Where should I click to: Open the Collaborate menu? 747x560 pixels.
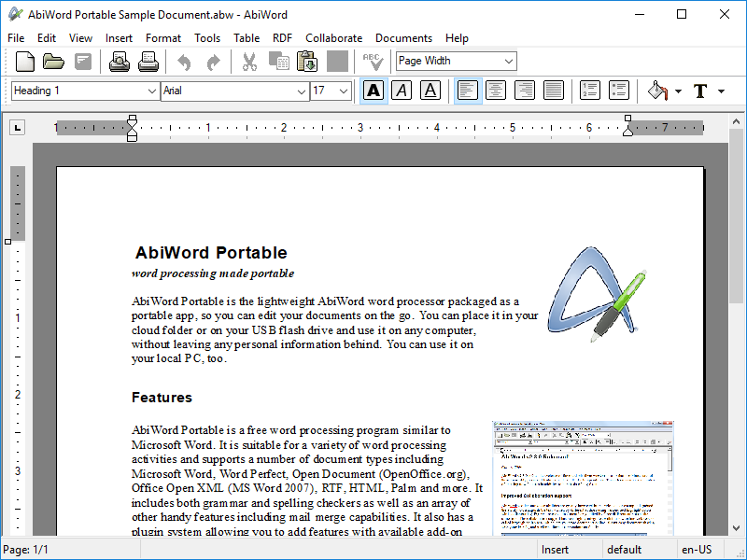click(333, 38)
